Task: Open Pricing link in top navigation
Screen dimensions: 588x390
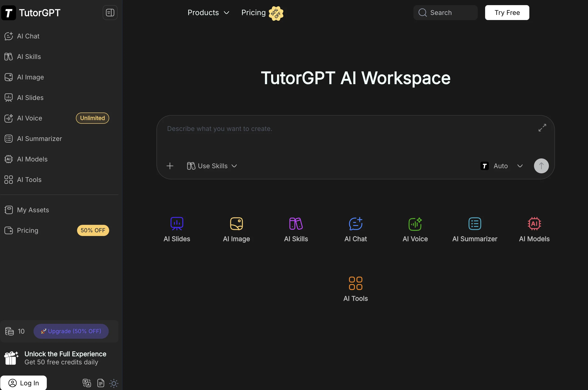Action: click(253, 13)
